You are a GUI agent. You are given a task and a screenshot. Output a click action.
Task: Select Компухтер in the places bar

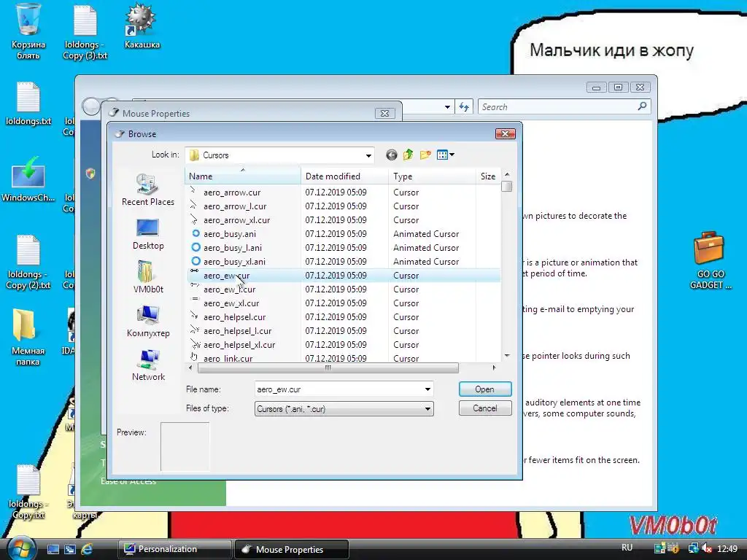click(147, 321)
